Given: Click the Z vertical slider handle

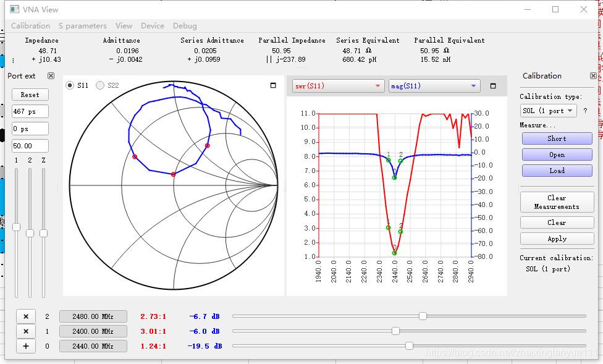Looking at the screenshot, I should [x=43, y=233].
